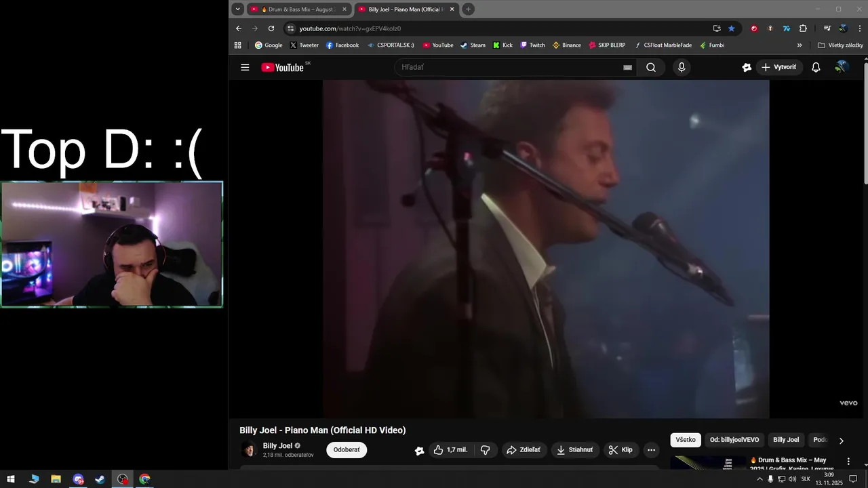The height and width of the screenshot is (488, 868).
Task: Click the sparkle Ask icon beside like button
Action: coord(419,450)
